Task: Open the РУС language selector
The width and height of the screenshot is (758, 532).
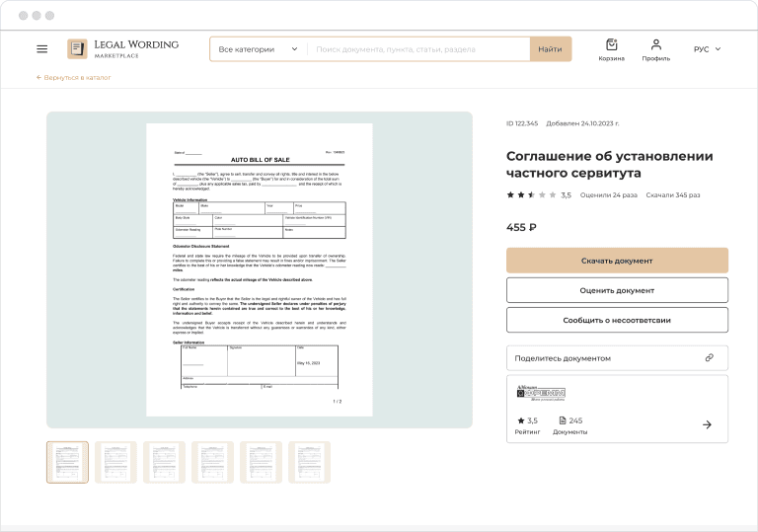Action: [707, 49]
